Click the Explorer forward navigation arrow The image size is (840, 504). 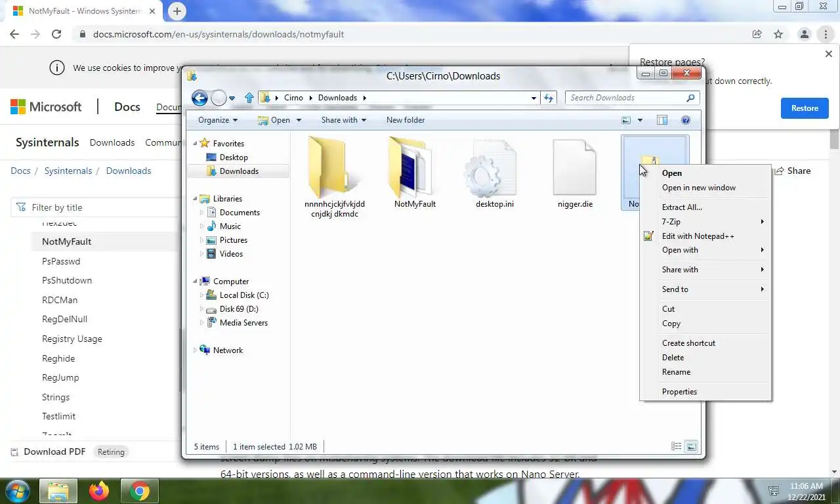tap(219, 98)
